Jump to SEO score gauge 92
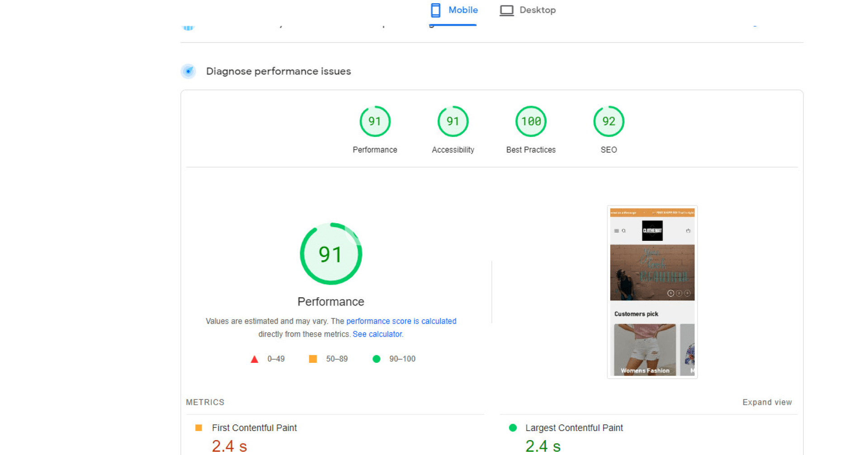 click(609, 122)
